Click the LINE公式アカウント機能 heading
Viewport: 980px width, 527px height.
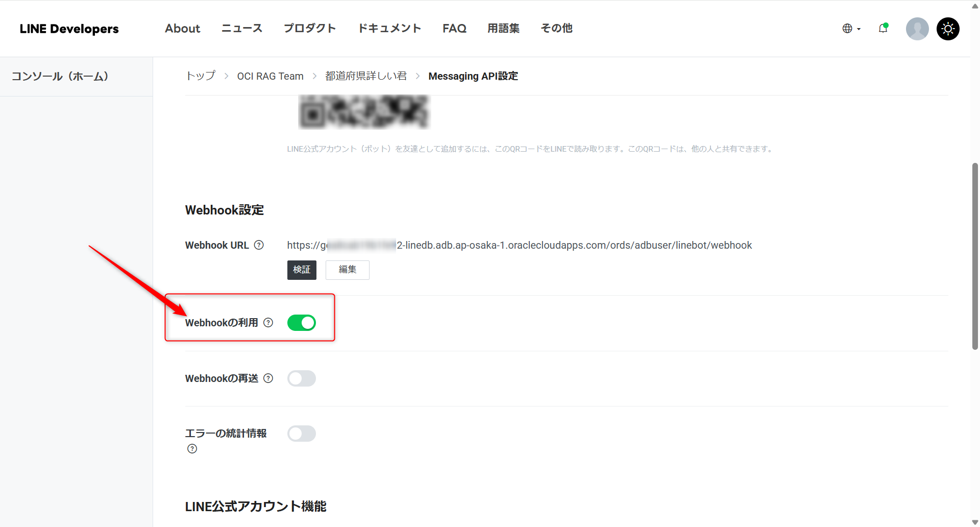coord(256,507)
